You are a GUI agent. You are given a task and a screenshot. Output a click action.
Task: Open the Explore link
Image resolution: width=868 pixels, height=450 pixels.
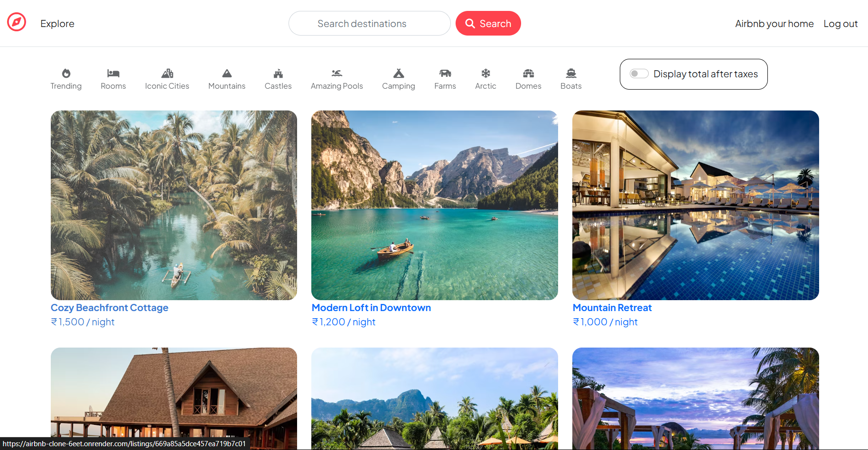tap(57, 24)
